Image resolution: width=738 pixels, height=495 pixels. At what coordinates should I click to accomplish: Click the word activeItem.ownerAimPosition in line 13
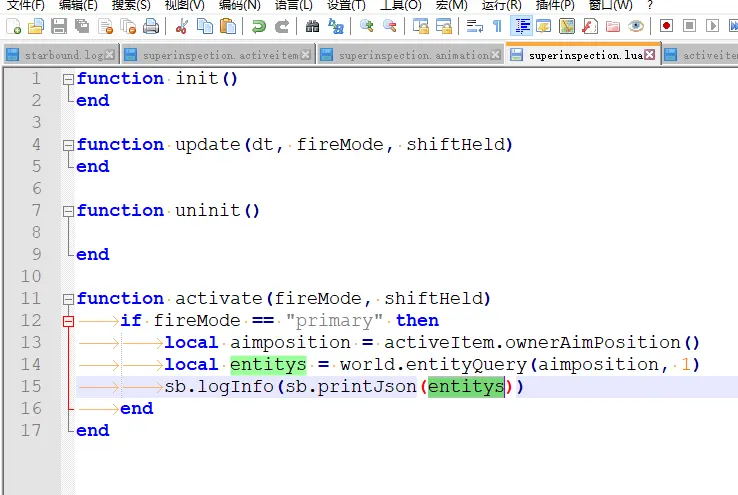532,343
